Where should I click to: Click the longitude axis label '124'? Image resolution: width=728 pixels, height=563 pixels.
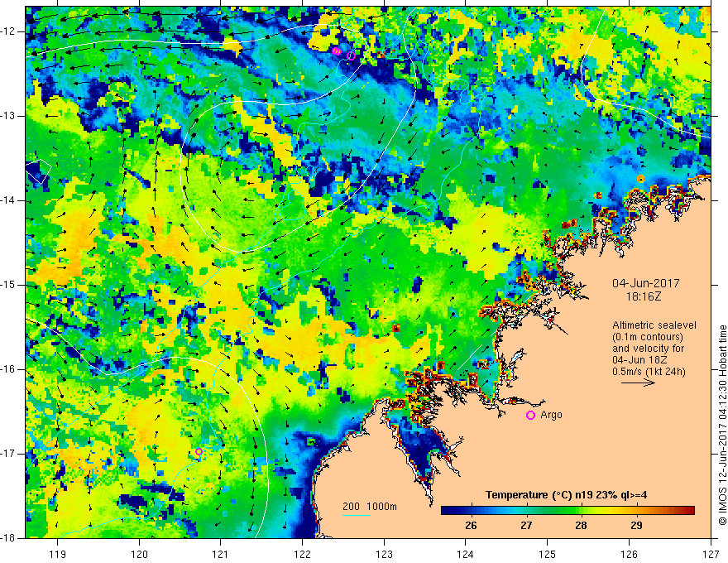[466, 554]
